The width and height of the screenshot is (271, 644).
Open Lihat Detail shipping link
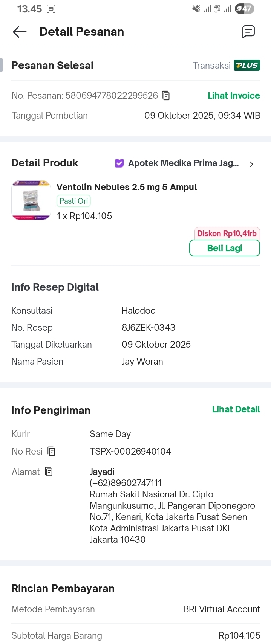(x=236, y=409)
